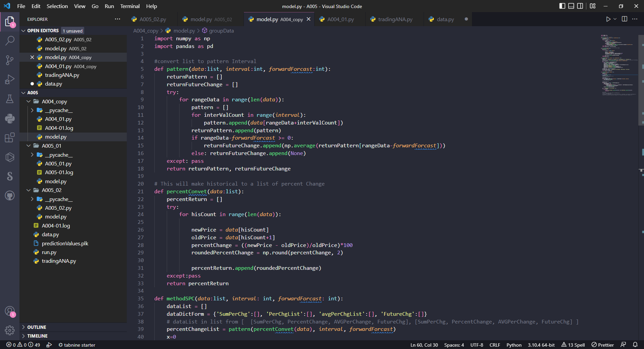The image size is (644, 349).
Task: Click groupData in the breadcrumb
Action: pyautogui.click(x=221, y=31)
